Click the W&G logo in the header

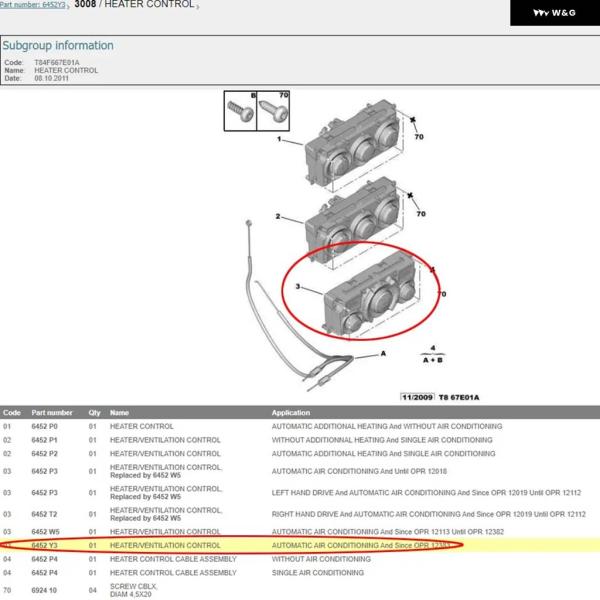click(x=554, y=13)
